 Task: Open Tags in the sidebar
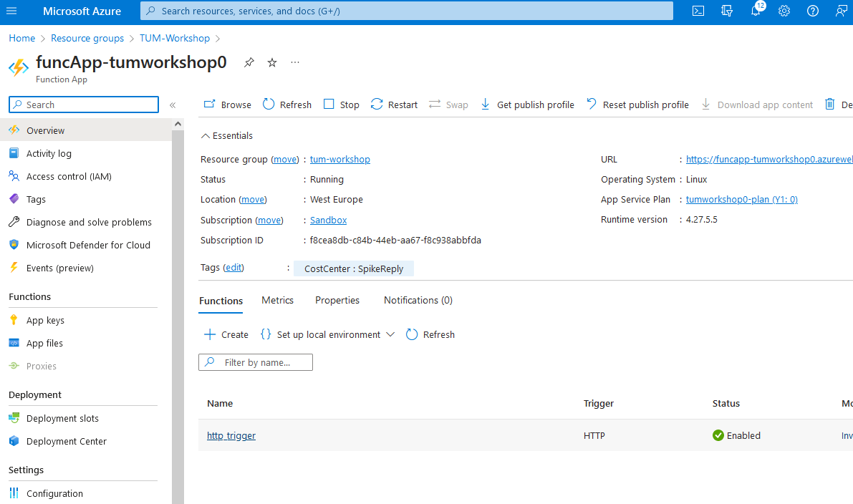click(86, 199)
